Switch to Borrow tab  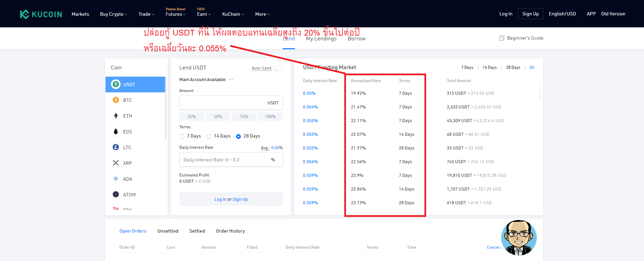coord(357,39)
